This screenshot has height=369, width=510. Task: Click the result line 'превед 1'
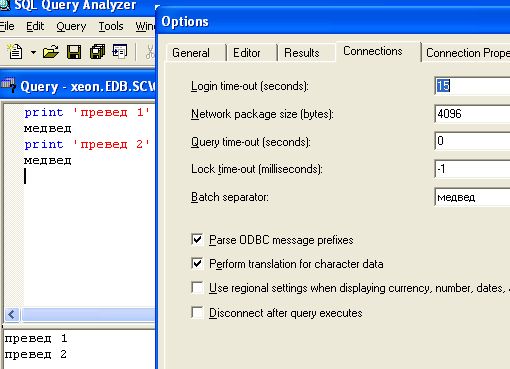(36, 339)
